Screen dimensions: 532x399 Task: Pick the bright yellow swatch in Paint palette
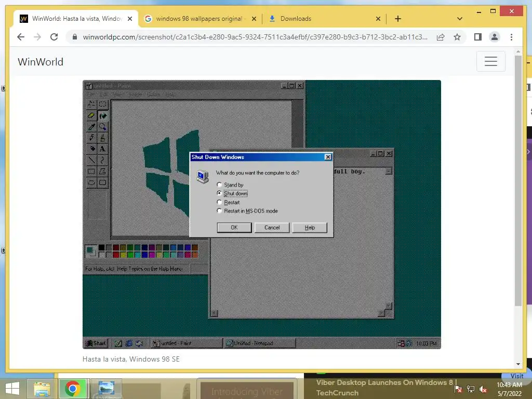(x=123, y=255)
